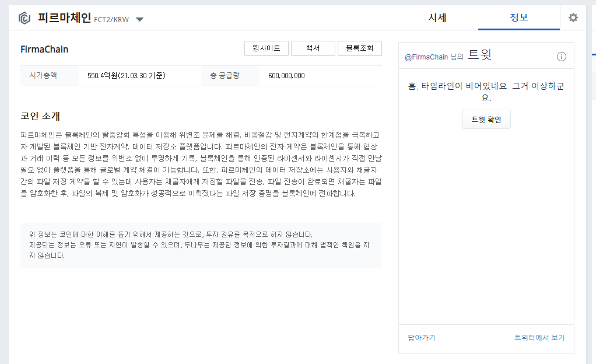Select the 정보 tab
596x364 pixels.
coord(519,17)
